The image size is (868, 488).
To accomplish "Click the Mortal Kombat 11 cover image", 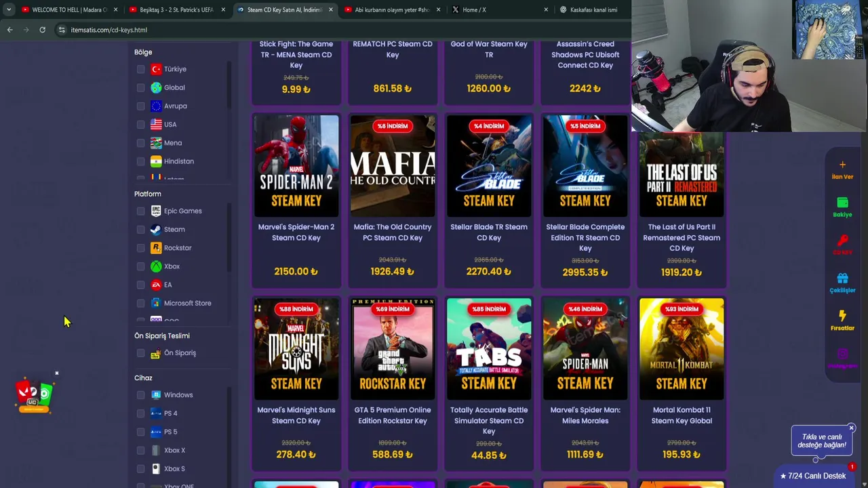I will tap(682, 349).
